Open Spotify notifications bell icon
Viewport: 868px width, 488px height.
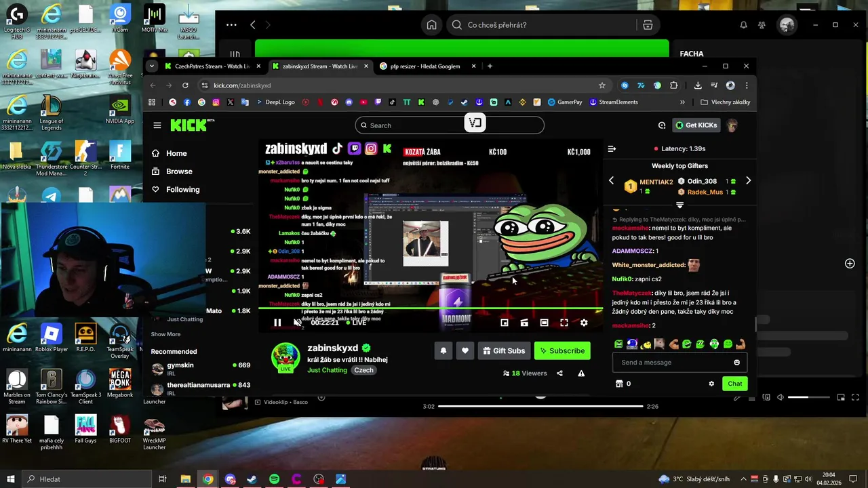click(743, 25)
